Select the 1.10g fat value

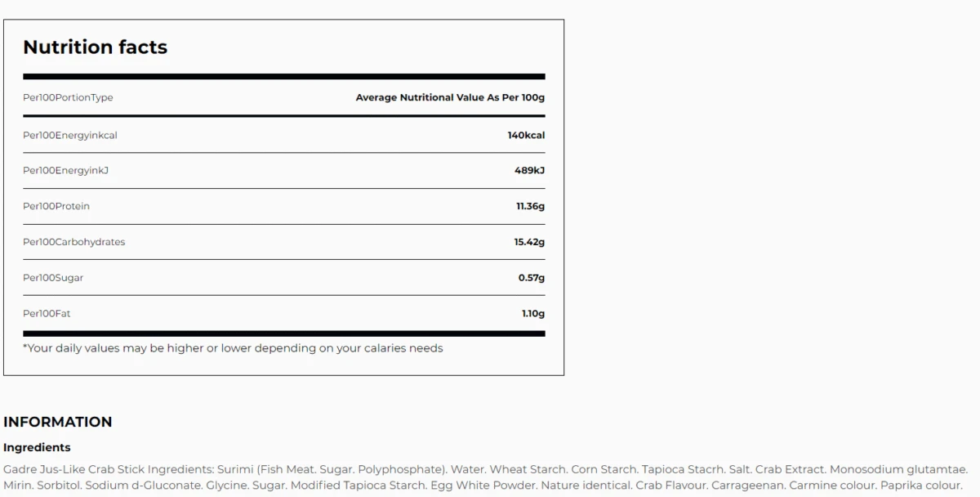[532, 314]
